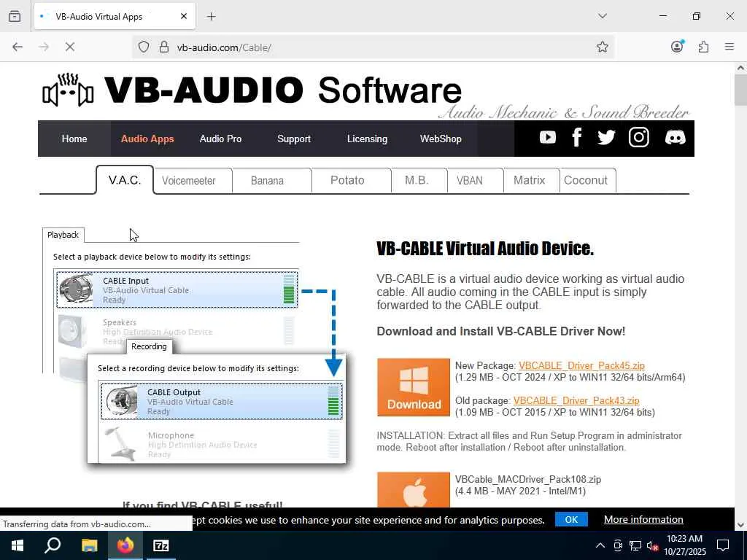This screenshot has width=747, height=560.
Task: View site security padlock info
Action: point(164,47)
